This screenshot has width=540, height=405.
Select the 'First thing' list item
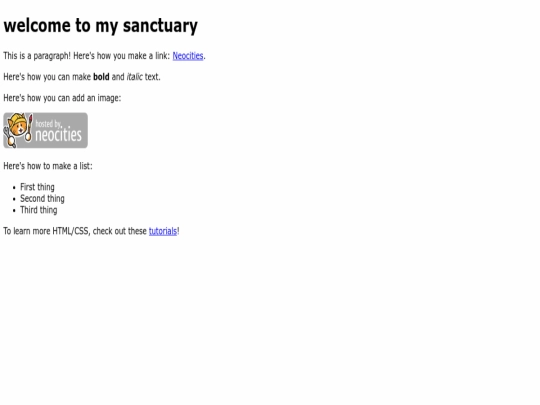37,187
